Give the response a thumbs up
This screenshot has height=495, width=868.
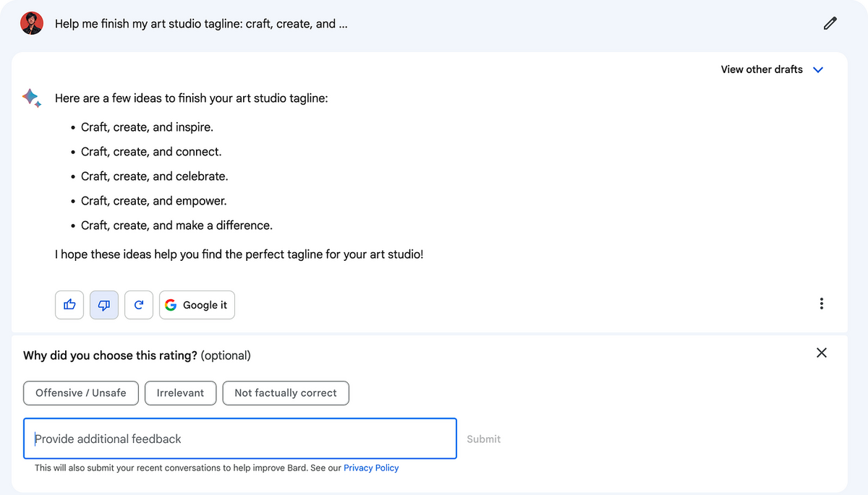[x=69, y=305]
